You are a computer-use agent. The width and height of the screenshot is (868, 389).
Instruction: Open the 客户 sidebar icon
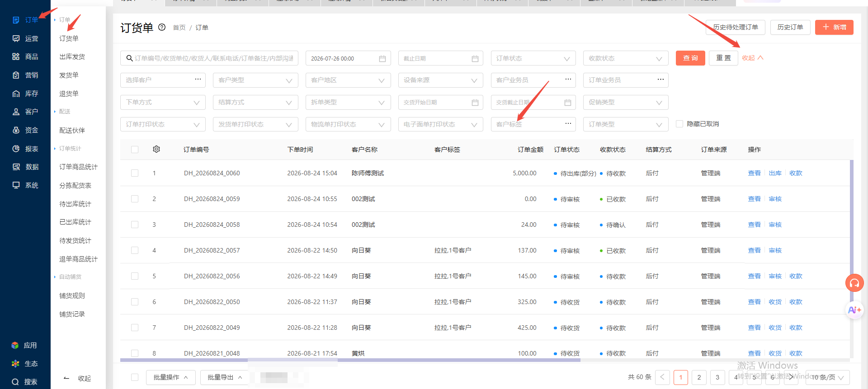pyautogui.click(x=16, y=112)
